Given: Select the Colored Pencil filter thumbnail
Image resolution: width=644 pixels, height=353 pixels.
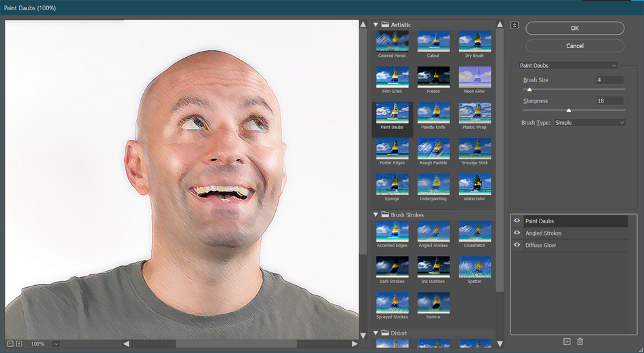Looking at the screenshot, I should tap(393, 41).
